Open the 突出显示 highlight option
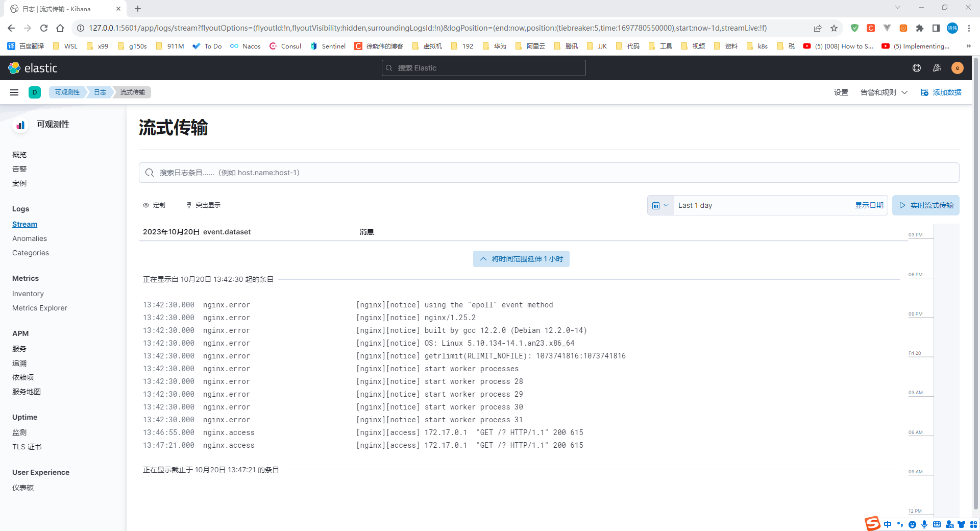 (x=203, y=205)
